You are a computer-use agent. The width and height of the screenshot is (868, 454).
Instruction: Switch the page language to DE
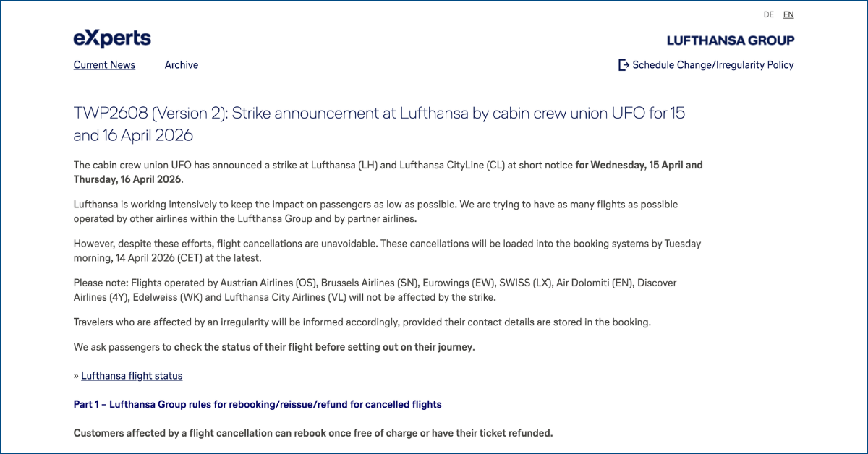coord(768,14)
